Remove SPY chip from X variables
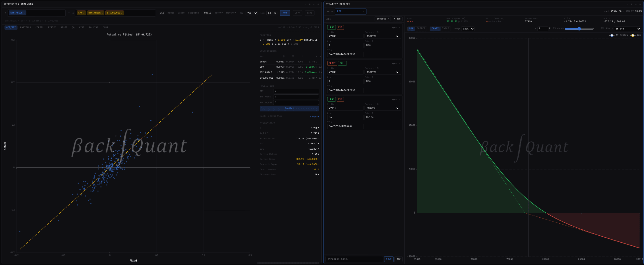 click(84, 13)
